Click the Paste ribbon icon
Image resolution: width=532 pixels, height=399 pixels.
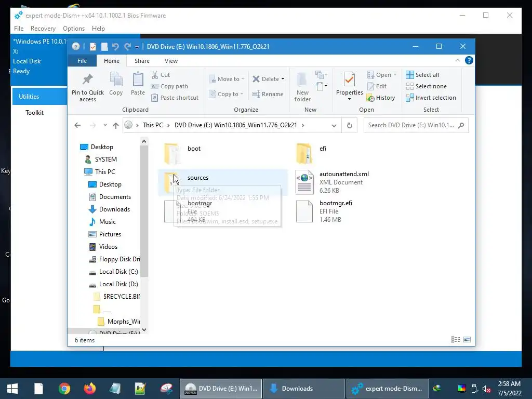[138, 84]
